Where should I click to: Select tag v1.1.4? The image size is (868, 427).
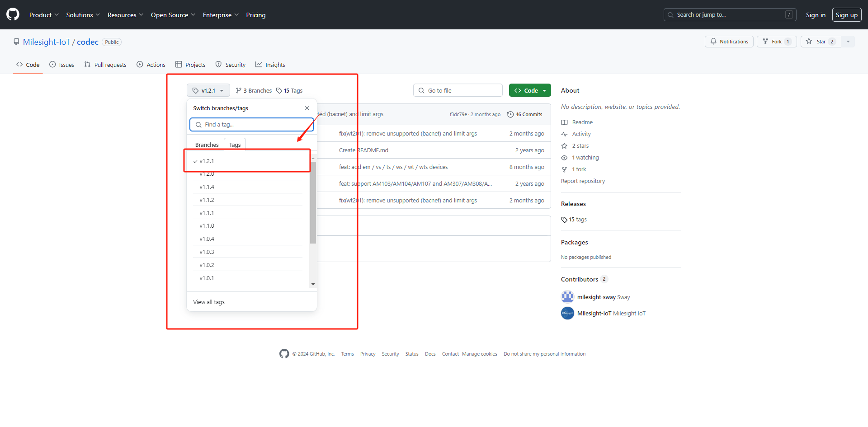(x=248, y=187)
